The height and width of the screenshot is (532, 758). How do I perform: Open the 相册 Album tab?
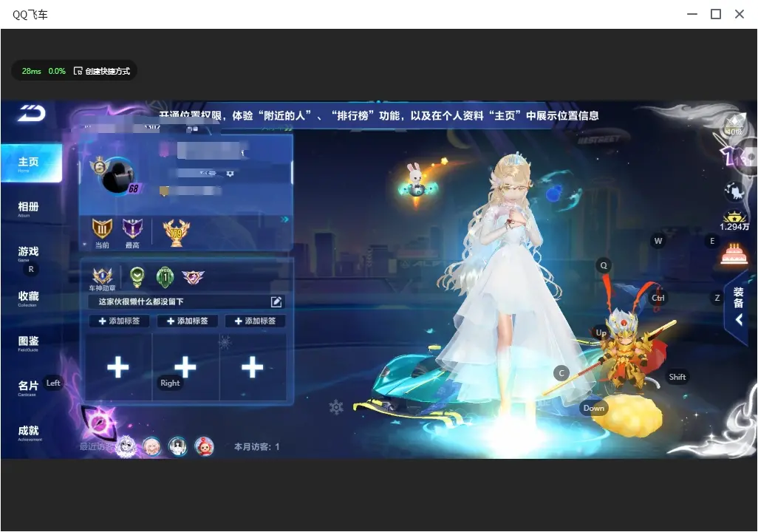click(x=28, y=208)
